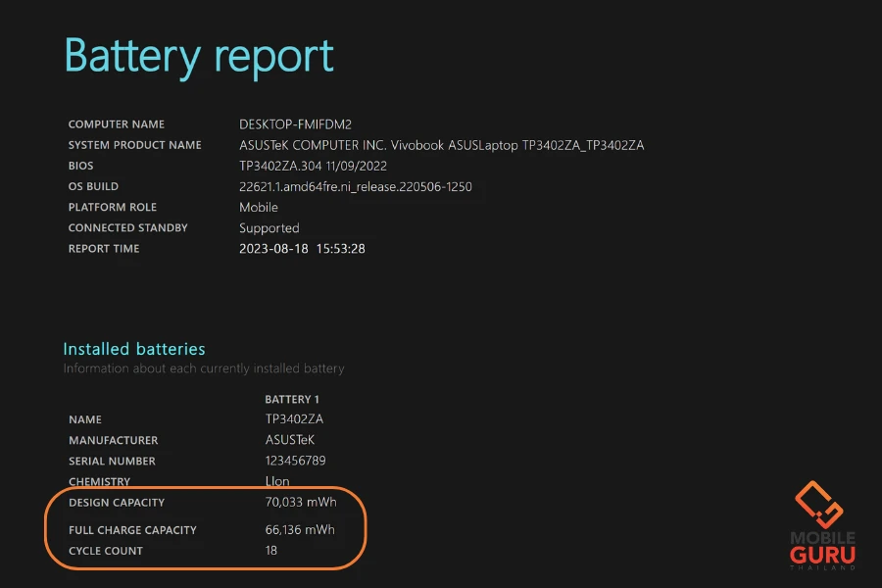Image resolution: width=882 pixels, height=588 pixels.
Task: Click the OS build 22621.1 value
Action: 355,186
